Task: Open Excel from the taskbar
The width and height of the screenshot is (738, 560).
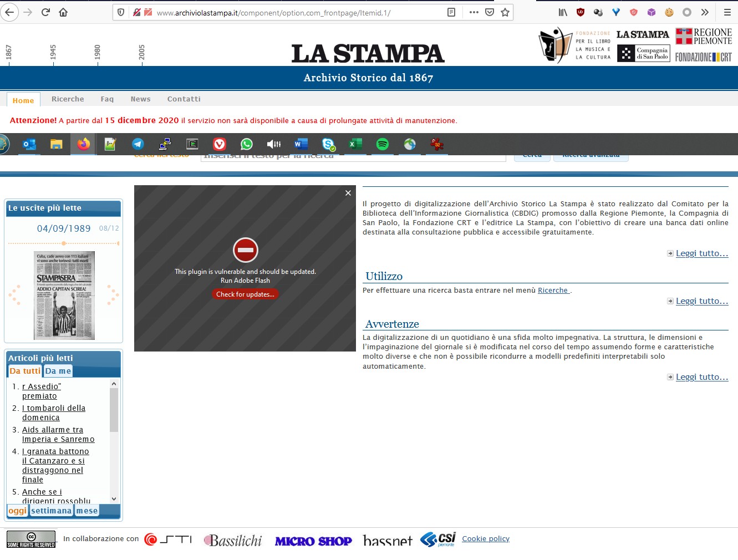Action: 355,144
